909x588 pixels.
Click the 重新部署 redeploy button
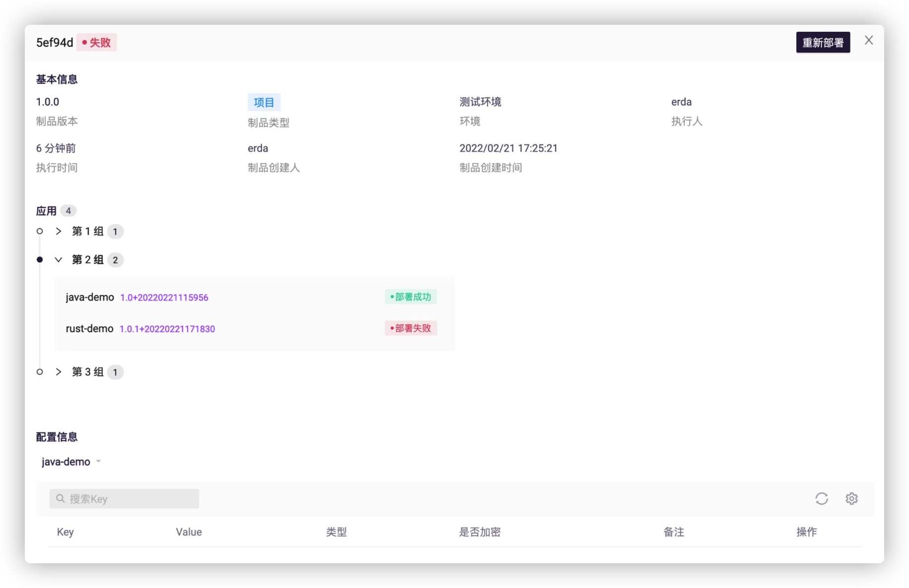coord(823,43)
